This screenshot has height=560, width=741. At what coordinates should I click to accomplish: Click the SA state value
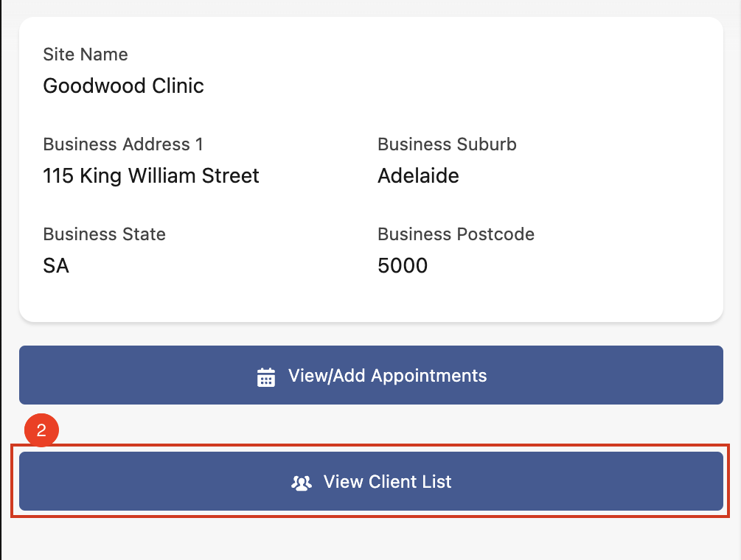[x=56, y=265]
